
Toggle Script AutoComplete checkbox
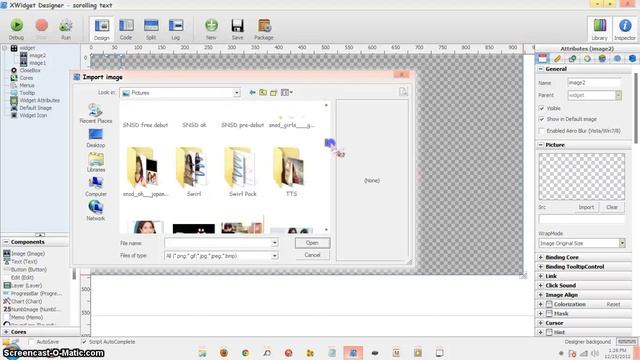click(x=84, y=342)
